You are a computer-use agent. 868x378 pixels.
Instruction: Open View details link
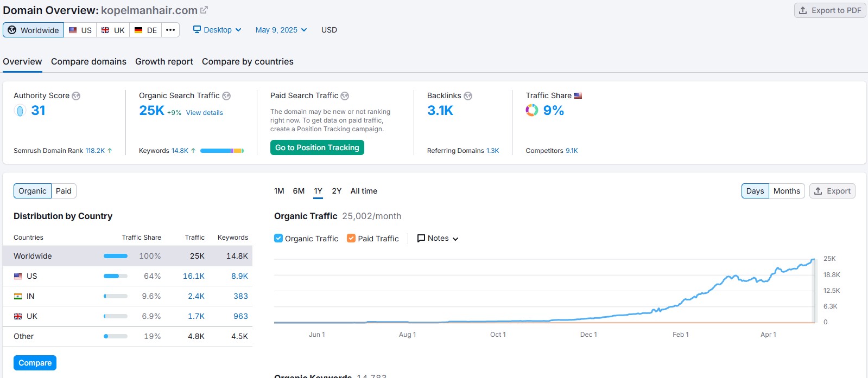click(x=205, y=113)
